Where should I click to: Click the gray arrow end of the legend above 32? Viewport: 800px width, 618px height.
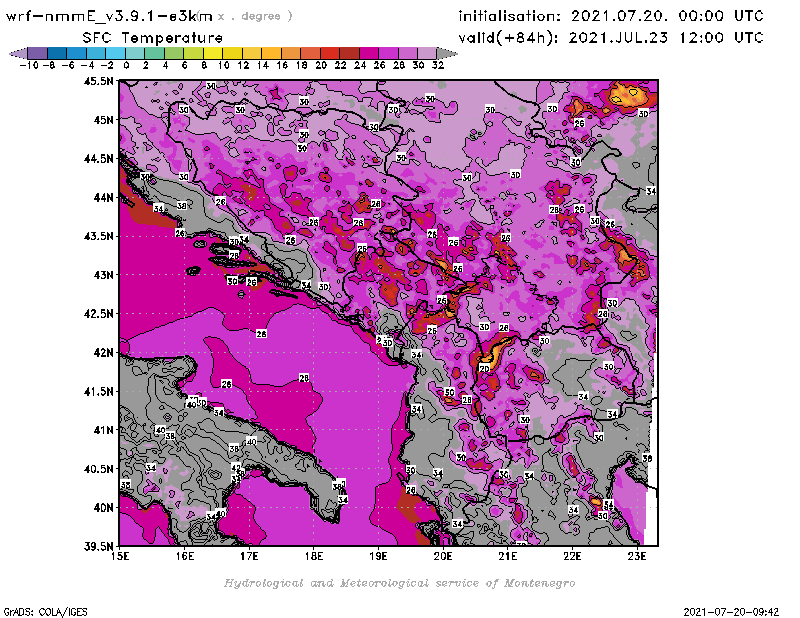point(447,53)
